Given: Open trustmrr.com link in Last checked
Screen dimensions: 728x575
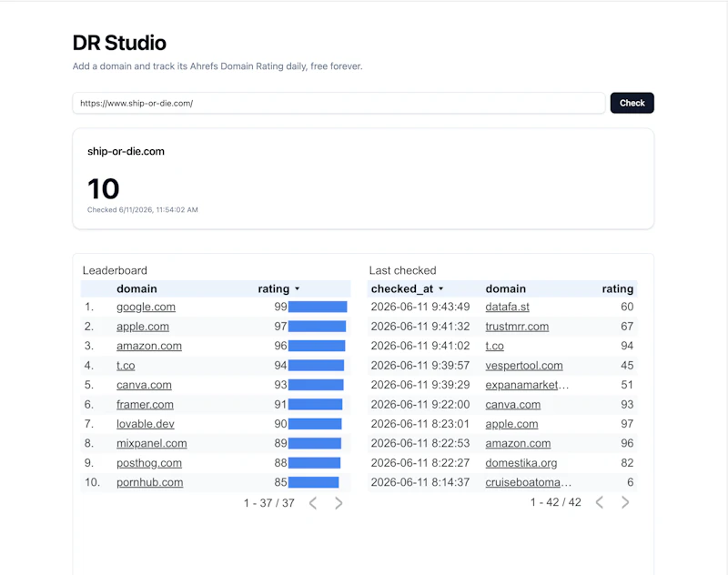Looking at the screenshot, I should pyautogui.click(x=517, y=327).
